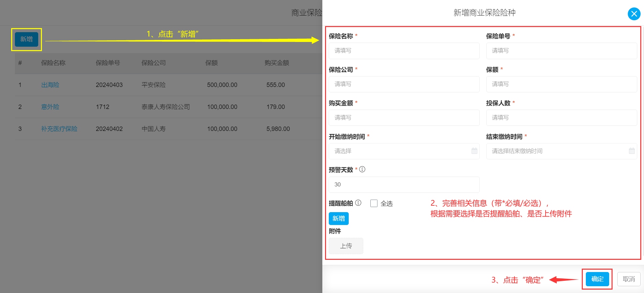This screenshot has height=293, width=644.
Task: Open the 意外险 insurance record
Action: tap(50, 107)
